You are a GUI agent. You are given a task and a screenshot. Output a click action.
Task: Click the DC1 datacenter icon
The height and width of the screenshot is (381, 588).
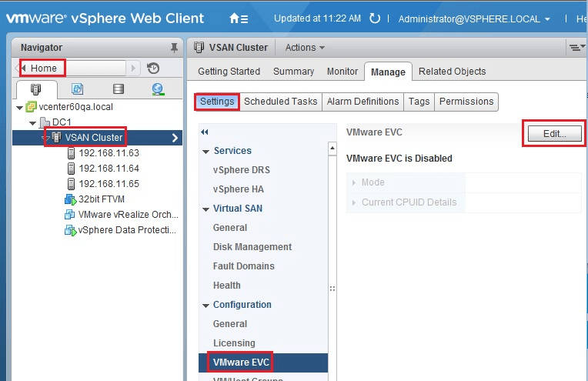(45, 122)
